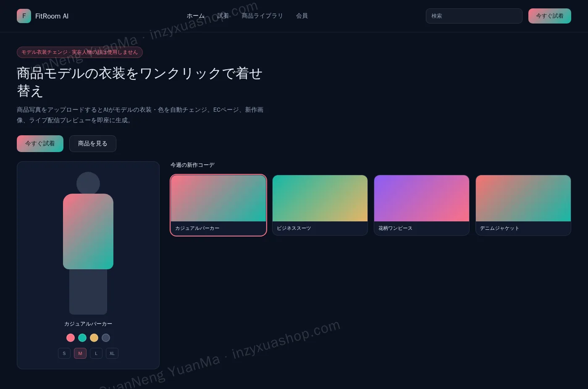Focus the 検索 search field
This screenshot has width=588, height=389.
coord(474,16)
